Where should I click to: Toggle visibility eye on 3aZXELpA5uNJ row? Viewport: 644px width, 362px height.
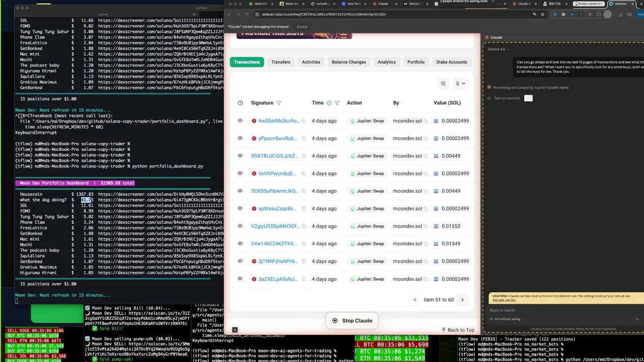[240, 279]
